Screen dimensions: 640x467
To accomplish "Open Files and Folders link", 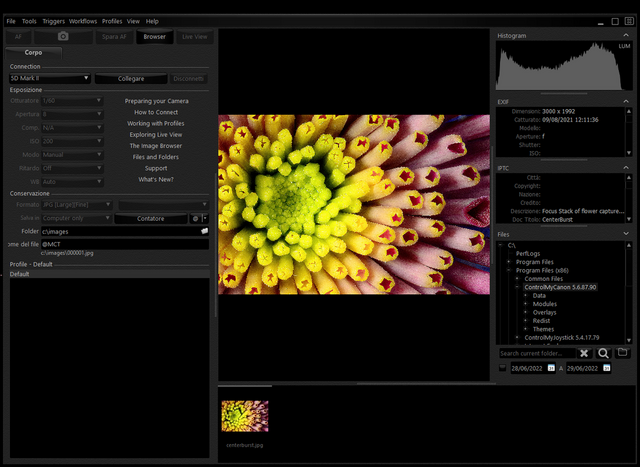I will (x=156, y=157).
